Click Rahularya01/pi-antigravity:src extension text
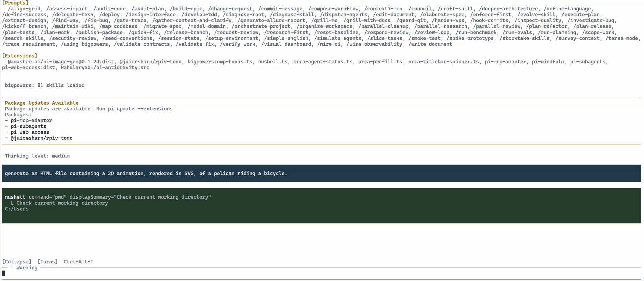The height and width of the screenshot is (281, 644). pyautogui.click(x=105, y=67)
